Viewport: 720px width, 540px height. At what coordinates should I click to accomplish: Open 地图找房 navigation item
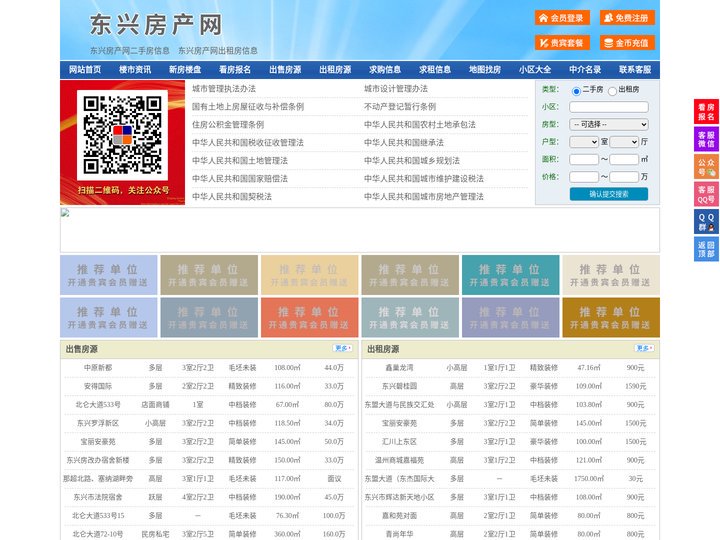tap(485, 70)
